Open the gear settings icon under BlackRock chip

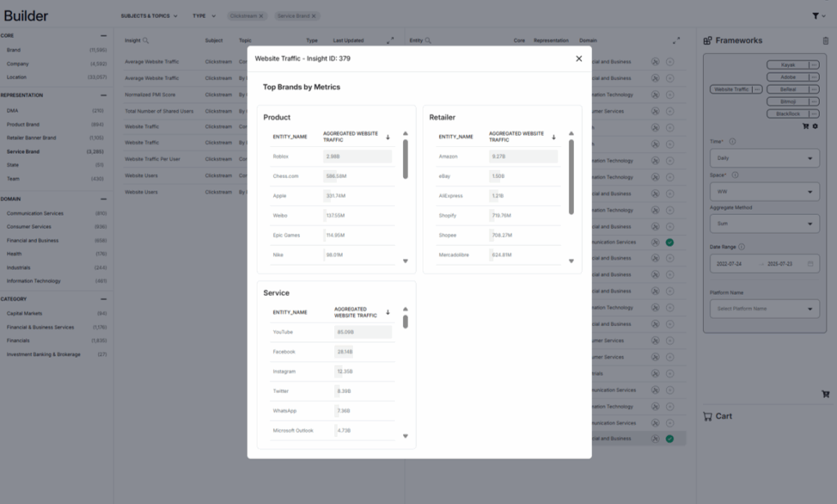[815, 127]
